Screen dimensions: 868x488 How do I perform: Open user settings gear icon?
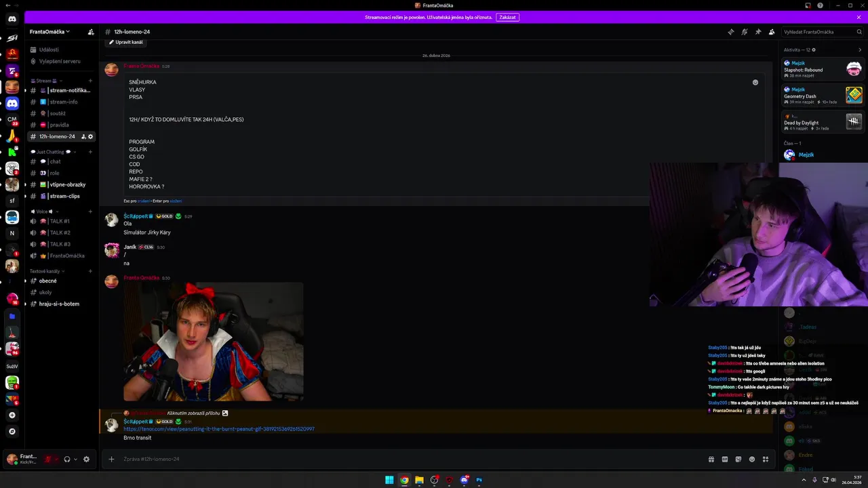tap(86, 459)
